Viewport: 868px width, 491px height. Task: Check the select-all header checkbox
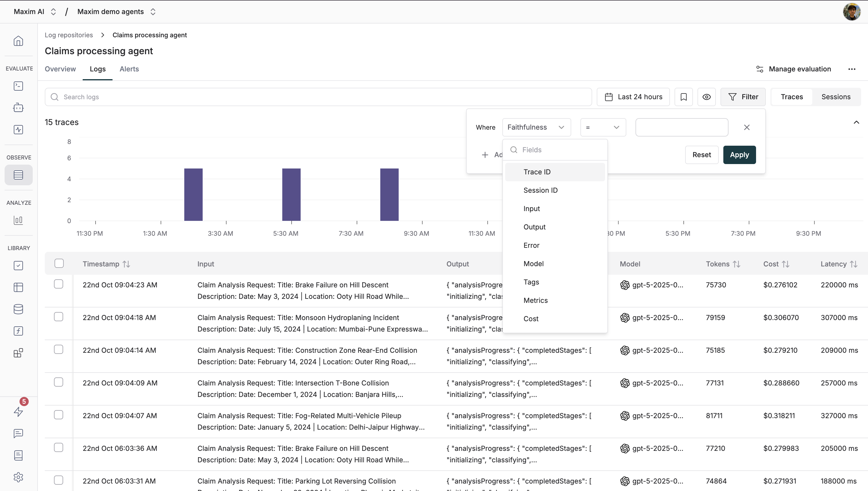tap(59, 263)
